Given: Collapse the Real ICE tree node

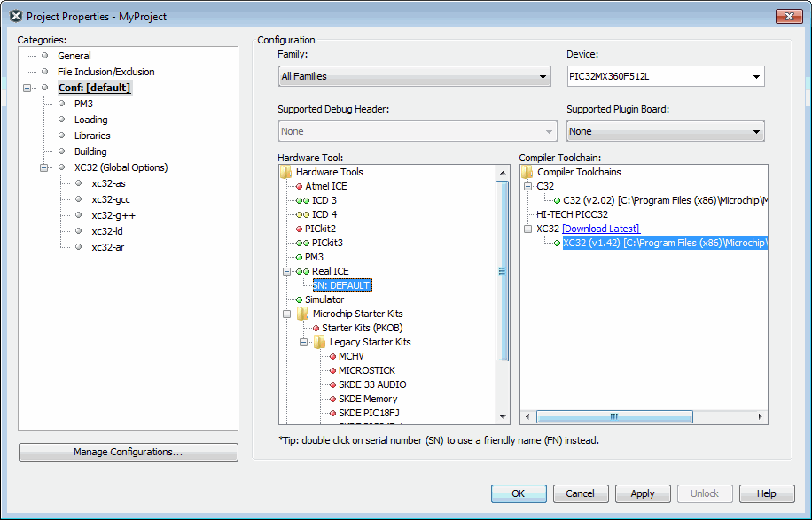Looking at the screenshot, I should tap(286, 271).
